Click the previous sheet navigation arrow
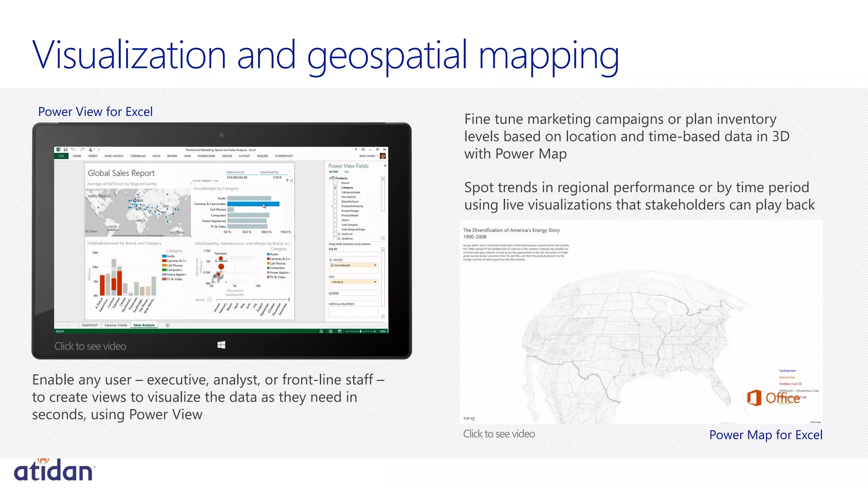 pyautogui.click(x=61, y=325)
